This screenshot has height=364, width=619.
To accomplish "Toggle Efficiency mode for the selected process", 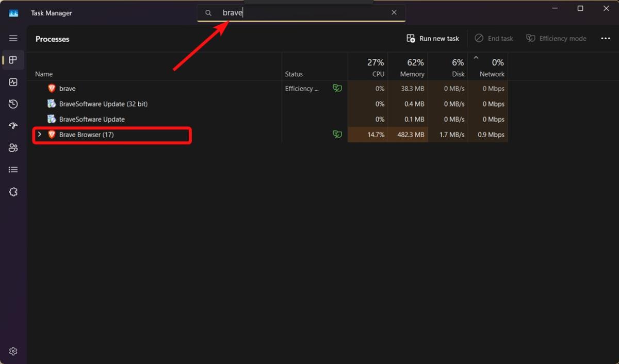I will point(556,38).
